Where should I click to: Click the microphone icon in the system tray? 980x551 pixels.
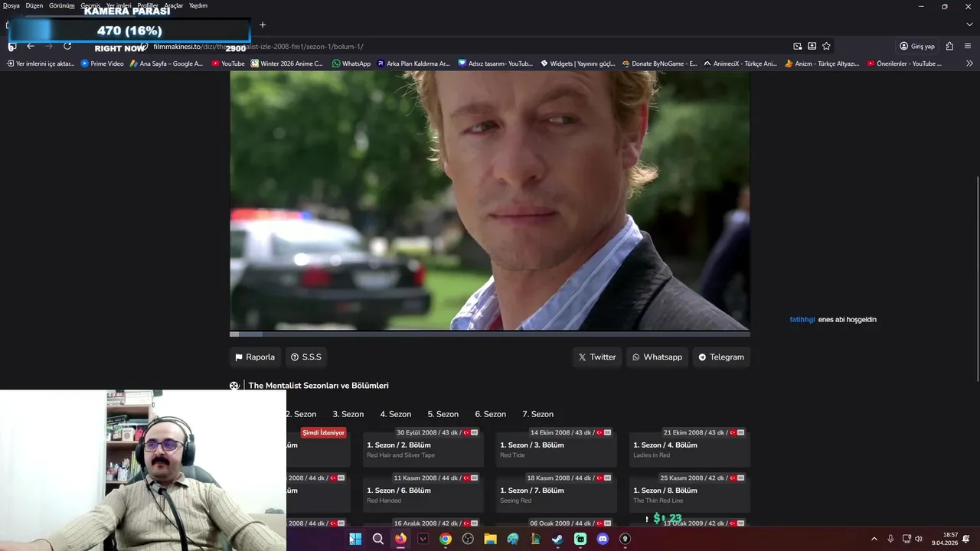[890, 539]
